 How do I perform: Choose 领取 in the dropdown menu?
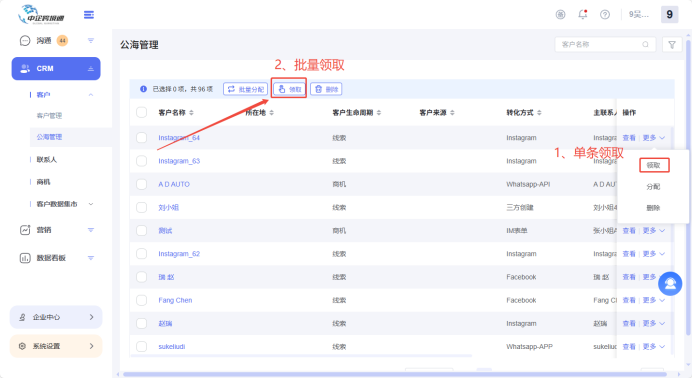tap(654, 165)
